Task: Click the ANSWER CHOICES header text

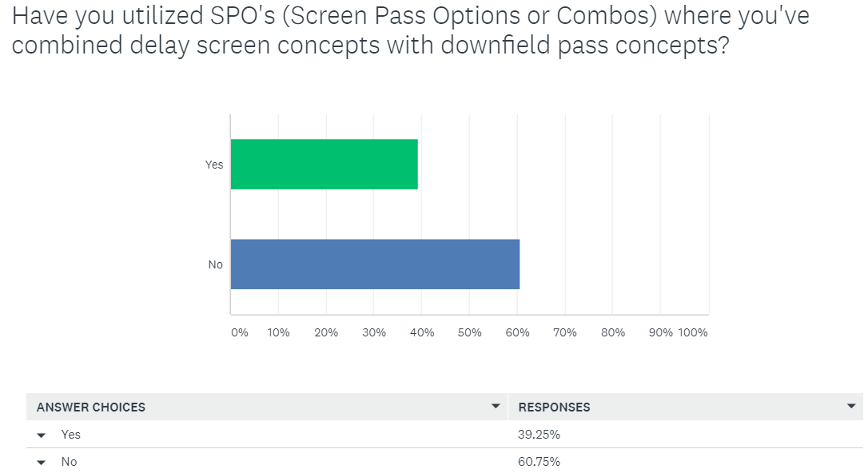Action: [x=91, y=407]
